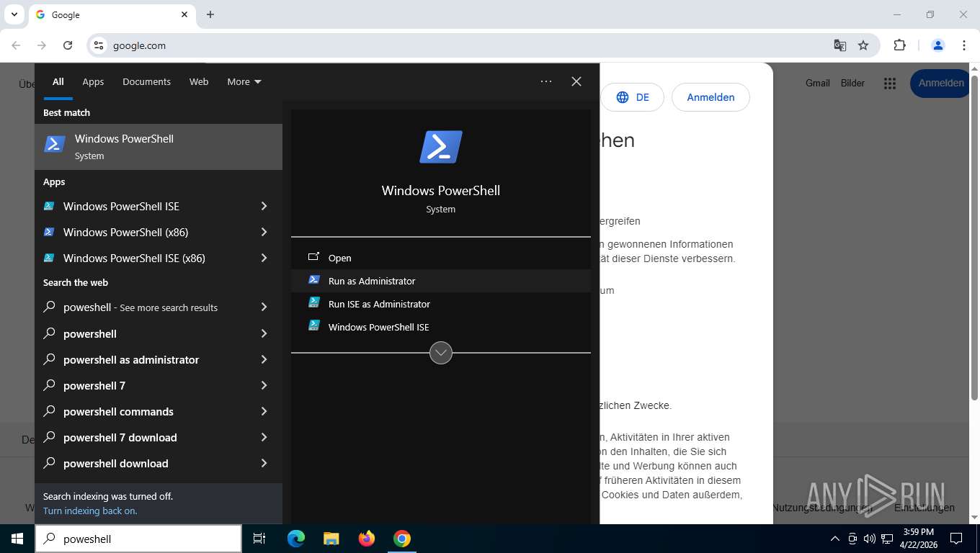Switch to the All search filter tab
The image size is (980, 553).
[x=58, y=81]
